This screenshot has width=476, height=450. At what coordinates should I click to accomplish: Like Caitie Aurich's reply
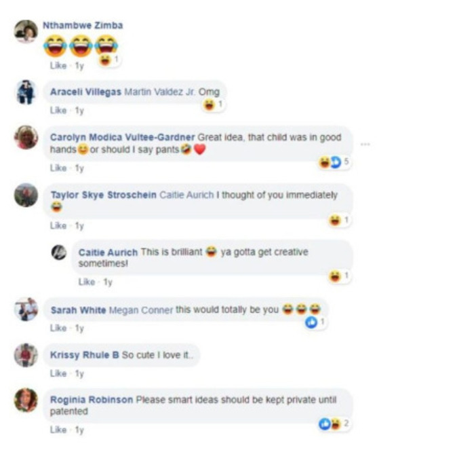tap(87, 282)
